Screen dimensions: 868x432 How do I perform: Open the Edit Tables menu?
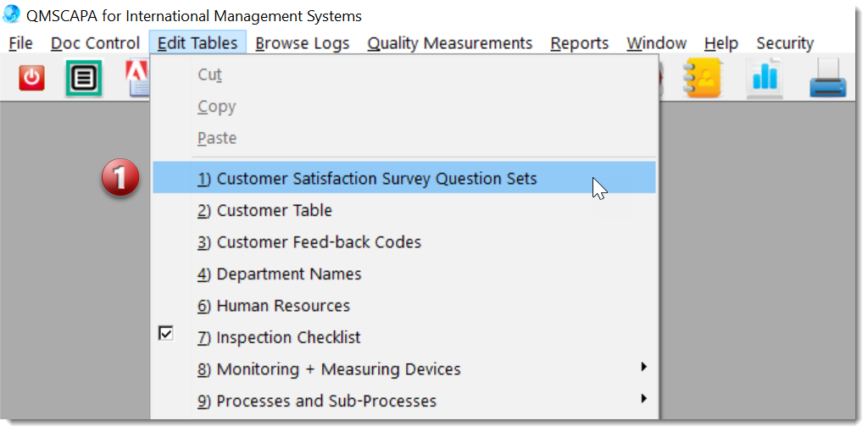pos(197,43)
